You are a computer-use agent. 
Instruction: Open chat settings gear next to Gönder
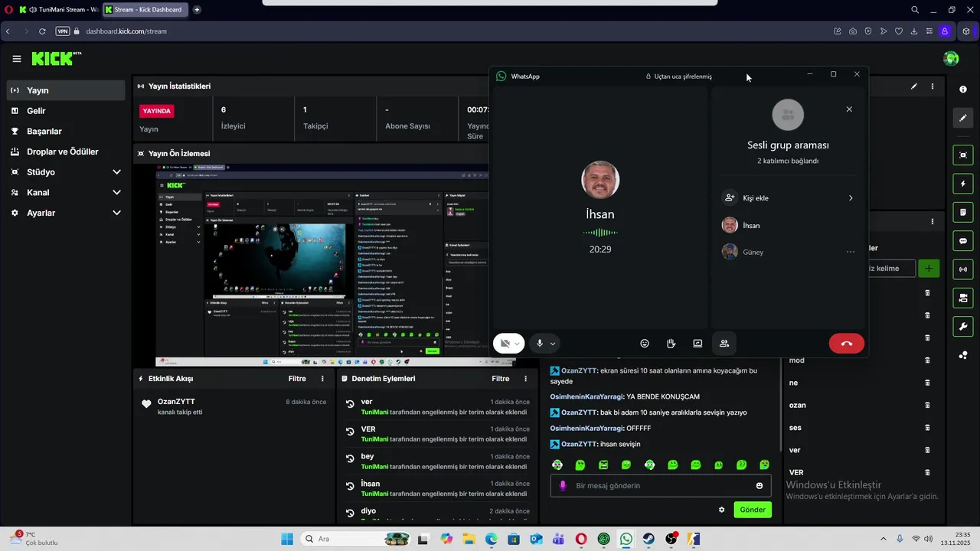click(721, 510)
